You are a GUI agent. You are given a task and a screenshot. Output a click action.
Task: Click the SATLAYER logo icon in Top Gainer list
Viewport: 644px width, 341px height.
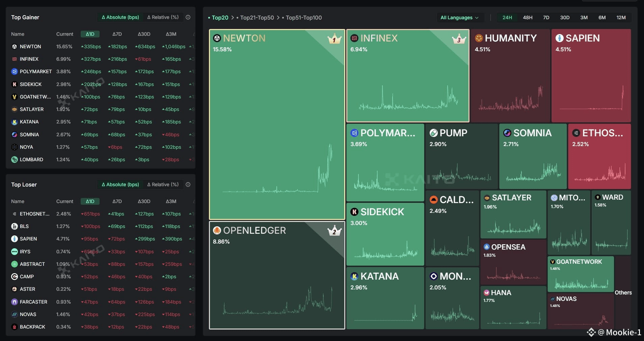(x=14, y=109)
